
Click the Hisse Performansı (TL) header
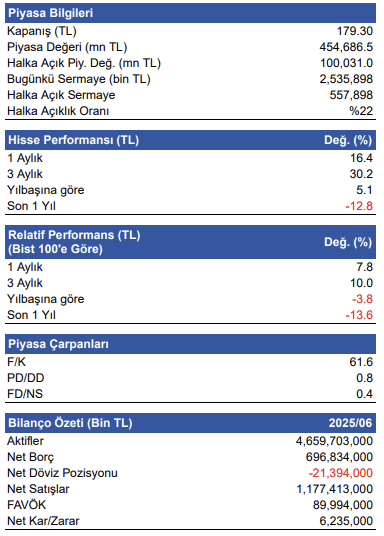190,140
